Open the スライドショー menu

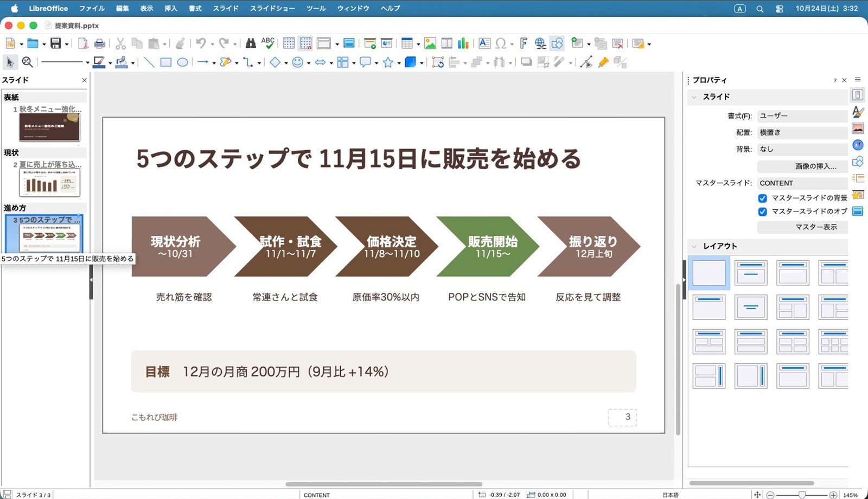pyautogui.click(x=272, y=8)
